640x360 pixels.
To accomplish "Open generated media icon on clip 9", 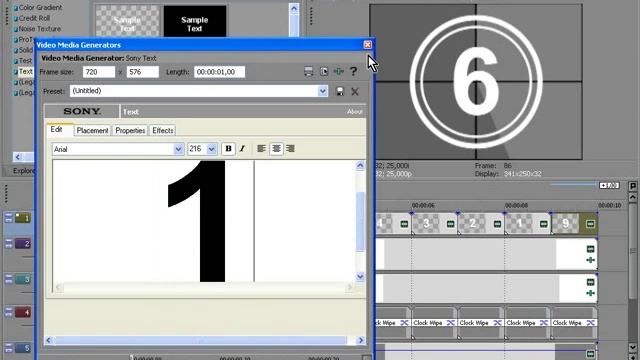I will pos(590,224).
